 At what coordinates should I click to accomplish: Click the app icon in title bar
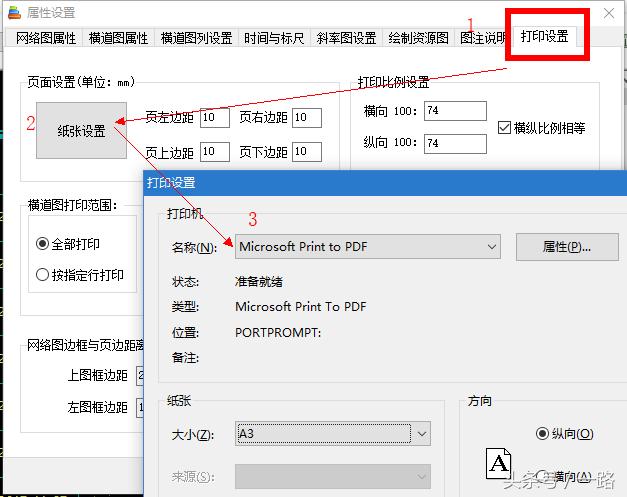click(x=14, y=12)
